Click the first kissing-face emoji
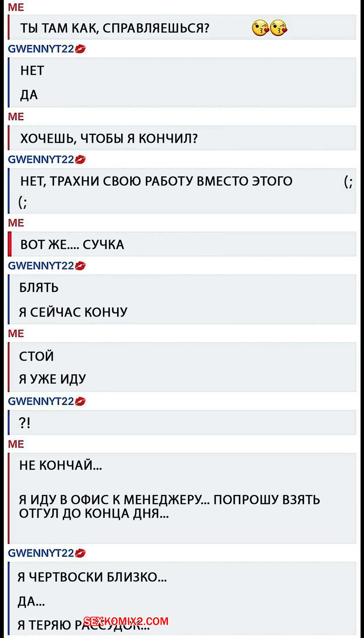Image resolution: width=364 pixels, height=638 pixels. pyautogui.click(x=261, y=28)
